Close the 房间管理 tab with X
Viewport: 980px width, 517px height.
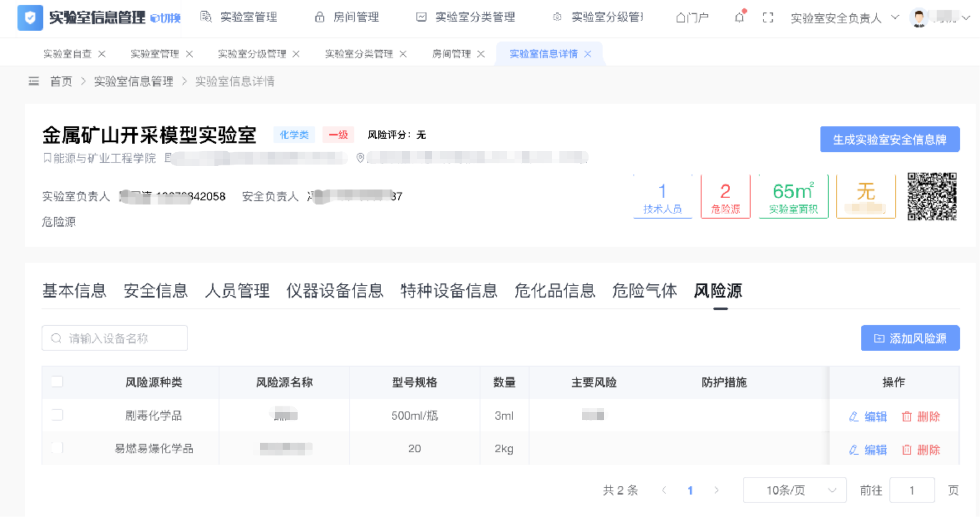pyautogui.click(x=481, y=54)
